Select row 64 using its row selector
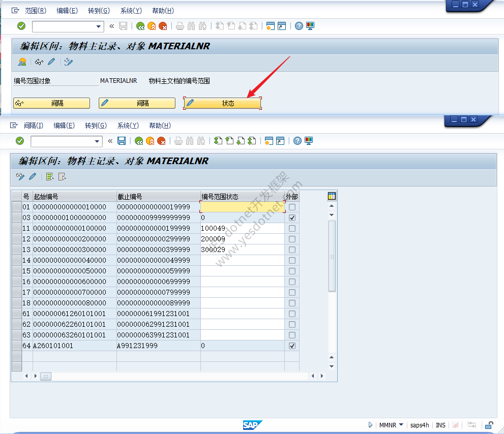This screenshot has height=434, width=504. pyautogui.click(x=17, y=346)
